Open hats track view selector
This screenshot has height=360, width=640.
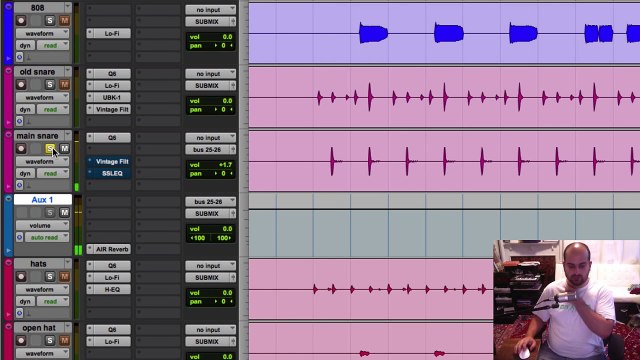[42, 289]
